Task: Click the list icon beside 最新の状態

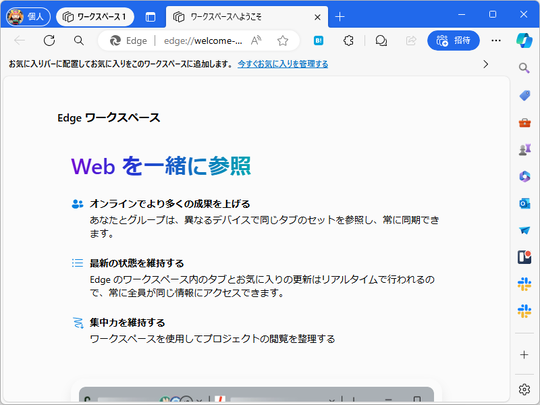Action: 77,263
